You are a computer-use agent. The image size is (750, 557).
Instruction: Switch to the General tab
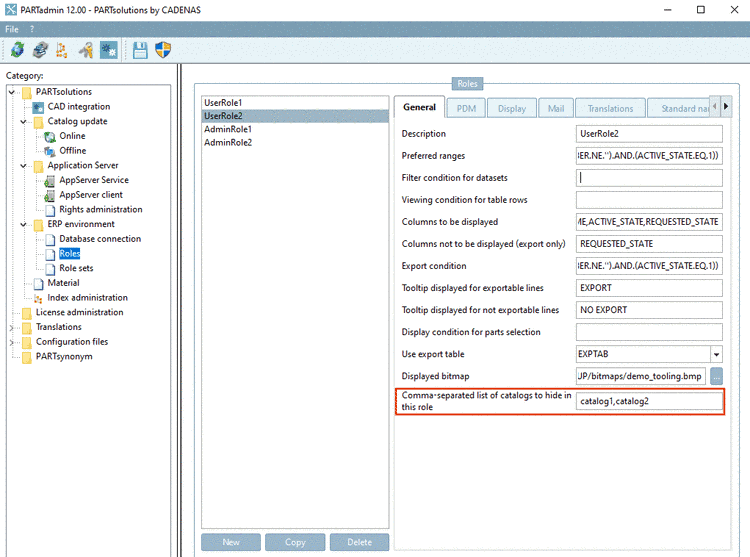coord(419,107)
